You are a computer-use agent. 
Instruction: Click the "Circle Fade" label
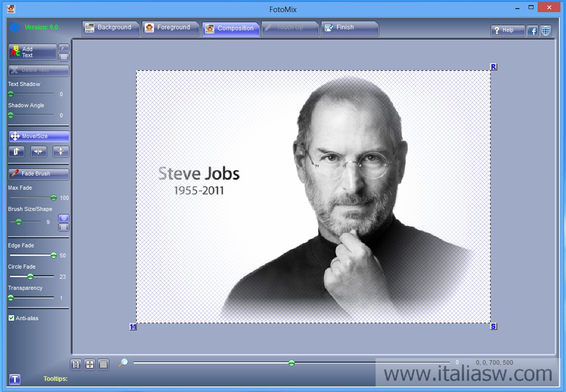(22, 267)
